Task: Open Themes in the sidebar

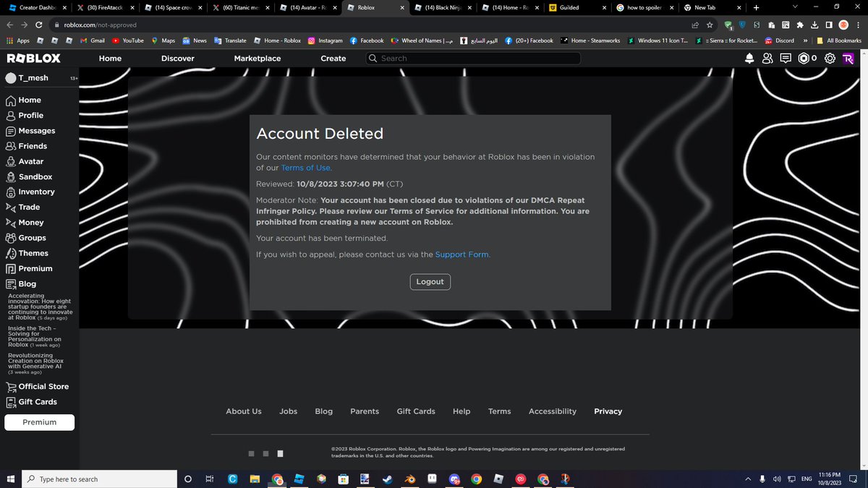Action: [27, 253]
